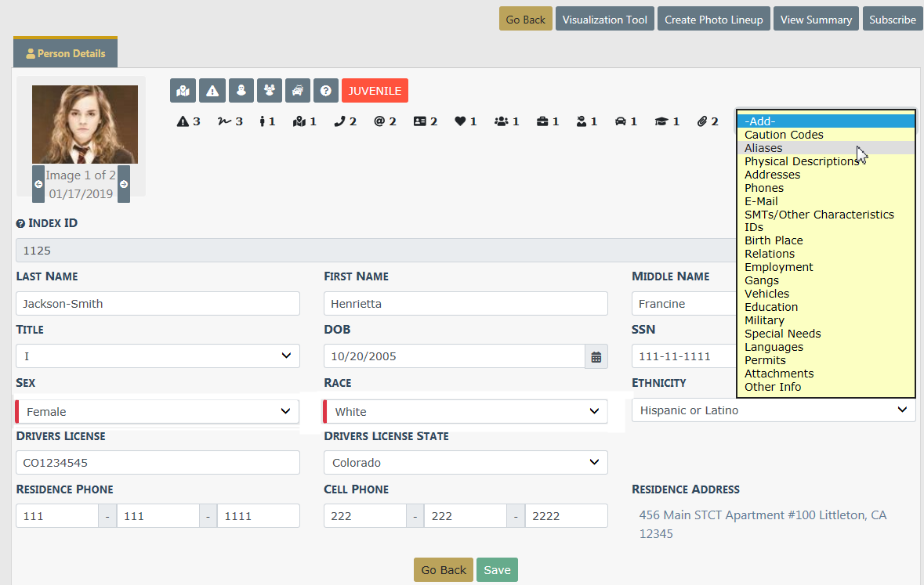Click the help icon beside Index ID
The image size is (924, 585).
[x=20, y=224]
